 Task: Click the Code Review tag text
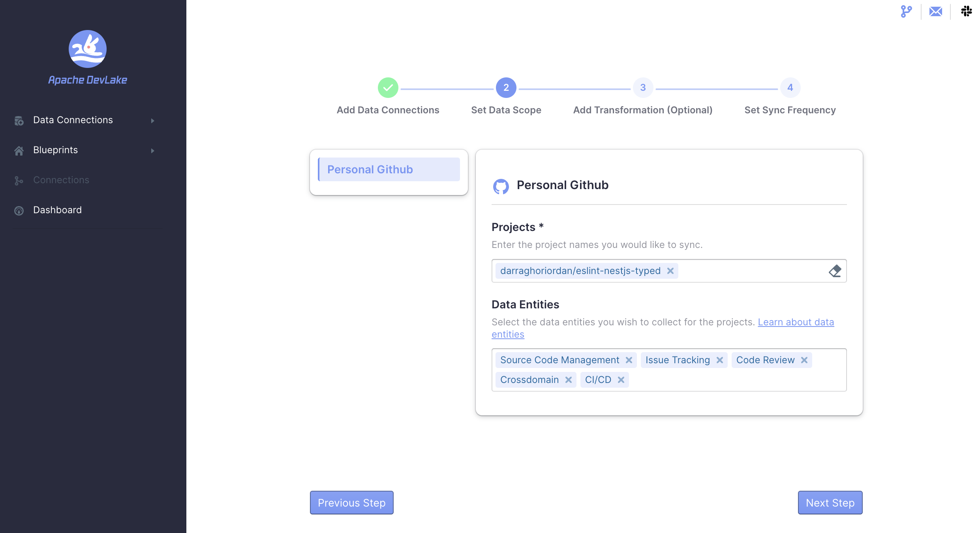click(x=765, y=360)
